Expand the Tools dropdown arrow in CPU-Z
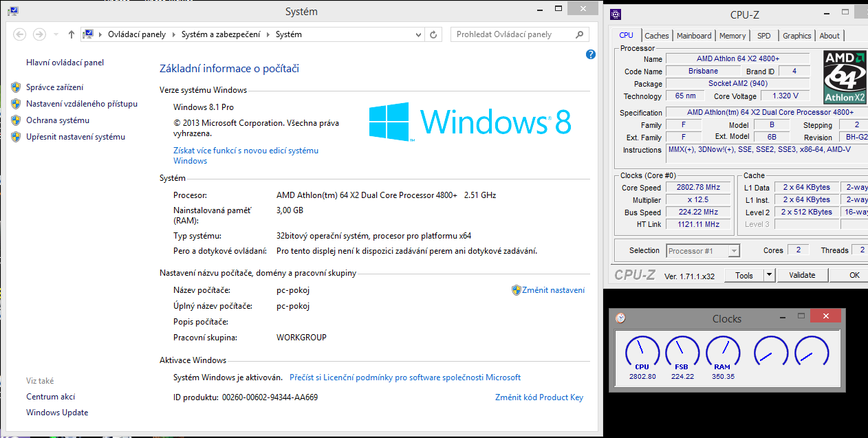 769,275
